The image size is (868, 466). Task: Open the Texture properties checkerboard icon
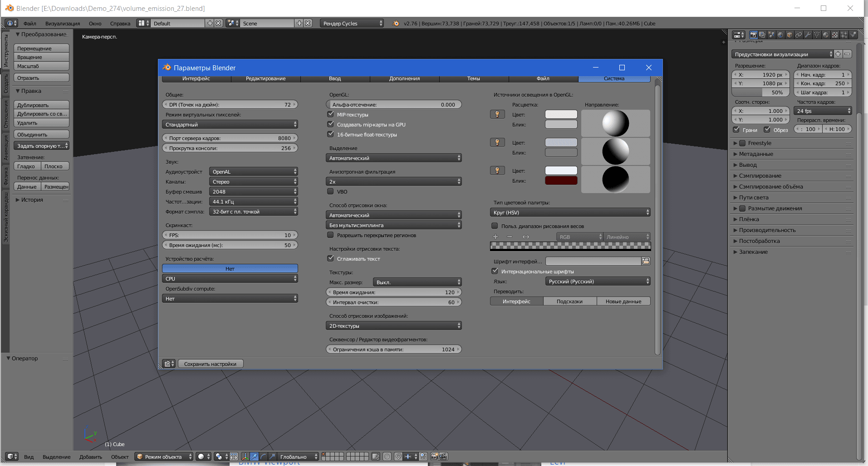[x=835, y=35]
